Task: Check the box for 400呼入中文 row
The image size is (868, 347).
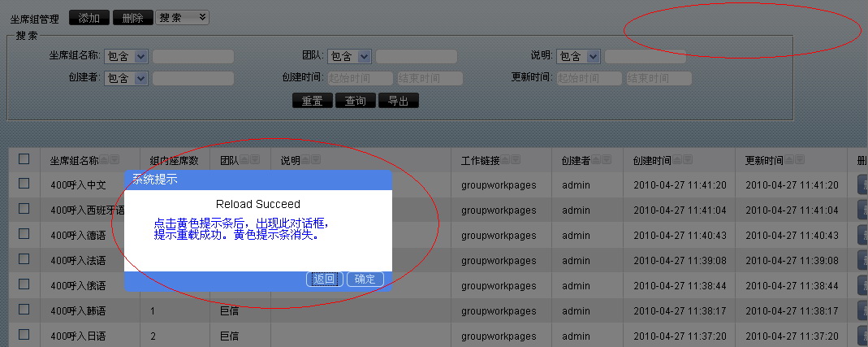Action: click(24, 184)
